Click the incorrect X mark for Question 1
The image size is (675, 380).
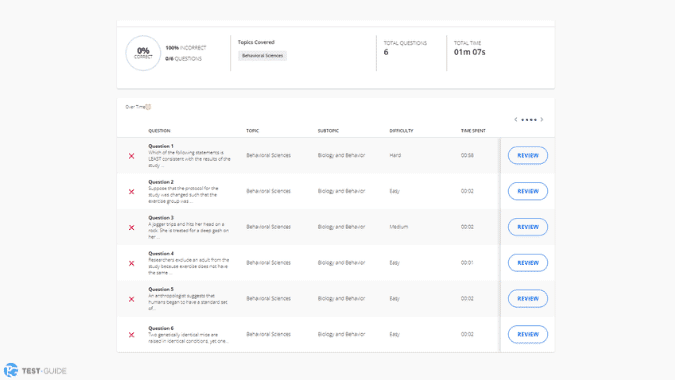point(132,156)
